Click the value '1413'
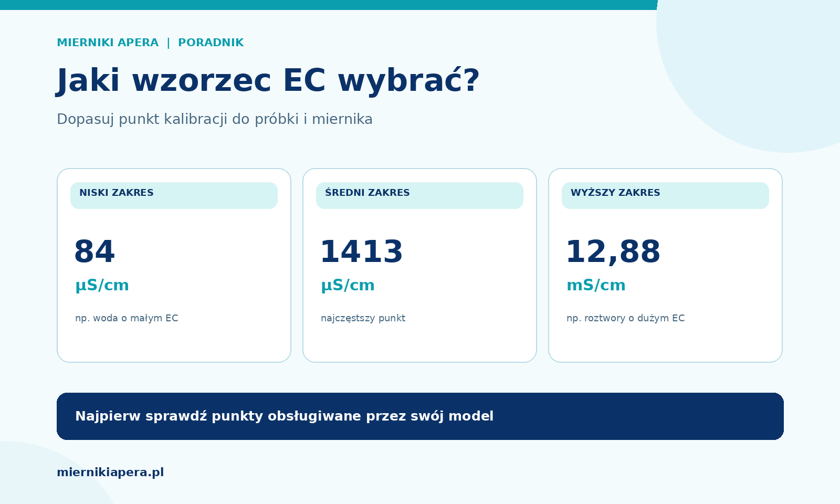 tap(361, 252)
